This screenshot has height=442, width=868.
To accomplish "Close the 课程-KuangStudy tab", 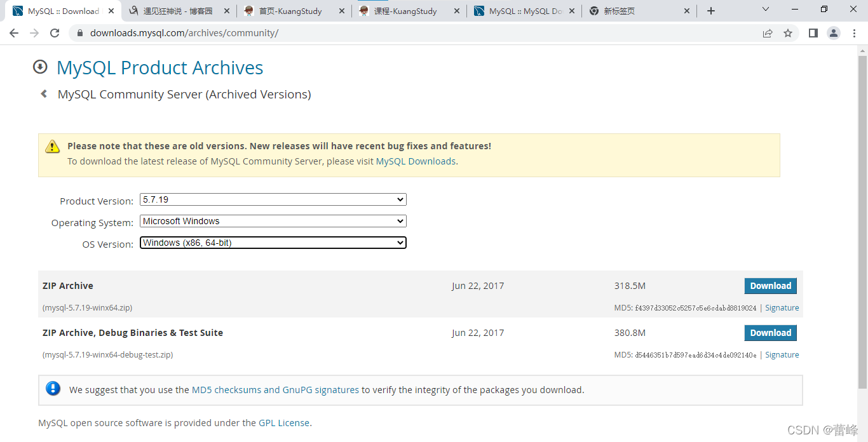I will pyautogui.click(x=456, y=11).
